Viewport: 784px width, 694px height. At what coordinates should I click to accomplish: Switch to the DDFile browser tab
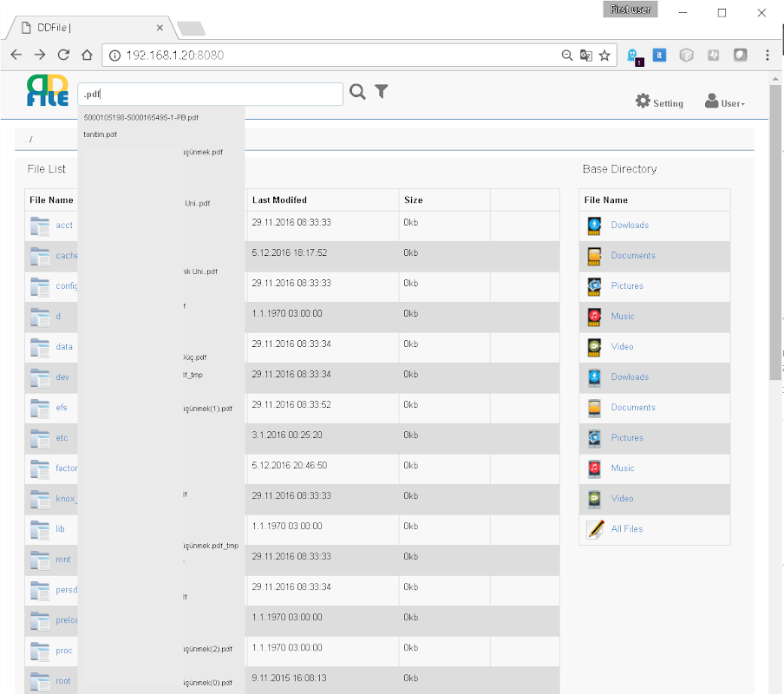coord(87,28)
